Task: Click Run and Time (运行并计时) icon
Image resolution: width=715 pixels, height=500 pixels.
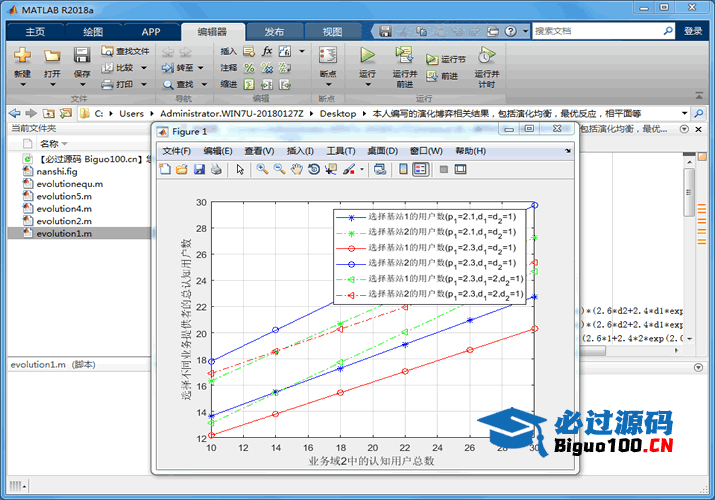Action: tap(487, 55)
